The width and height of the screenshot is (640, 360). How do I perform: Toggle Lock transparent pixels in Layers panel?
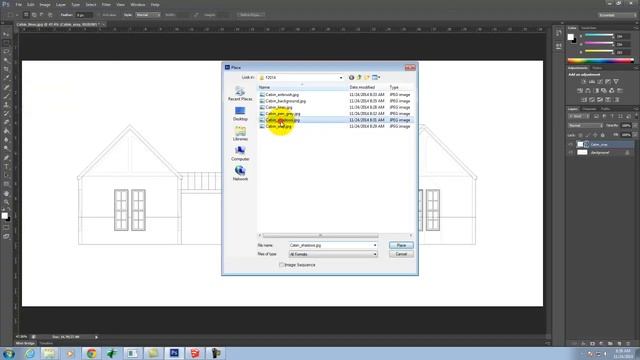click(580, 135)
